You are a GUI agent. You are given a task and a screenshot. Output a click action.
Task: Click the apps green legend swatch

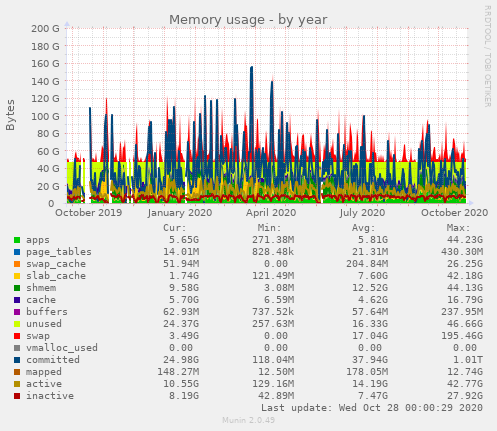pyautogui.click(x=17, y=240)
